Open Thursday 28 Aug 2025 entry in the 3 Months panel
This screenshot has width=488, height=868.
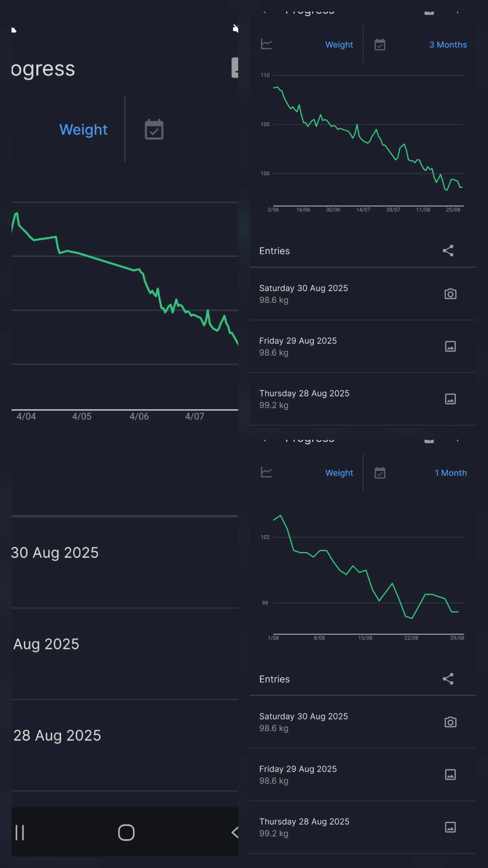(x=304, y=399)
